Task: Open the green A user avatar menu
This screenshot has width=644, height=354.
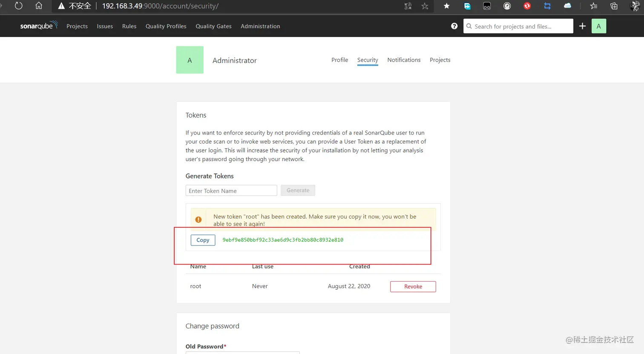Action: 598,26
